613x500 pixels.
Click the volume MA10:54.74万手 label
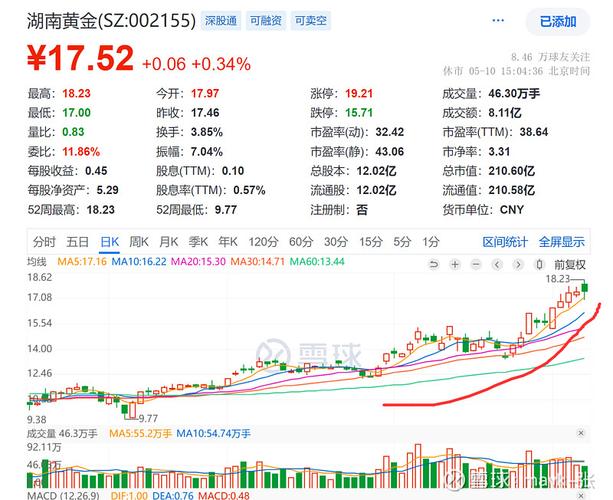point(213,434)
